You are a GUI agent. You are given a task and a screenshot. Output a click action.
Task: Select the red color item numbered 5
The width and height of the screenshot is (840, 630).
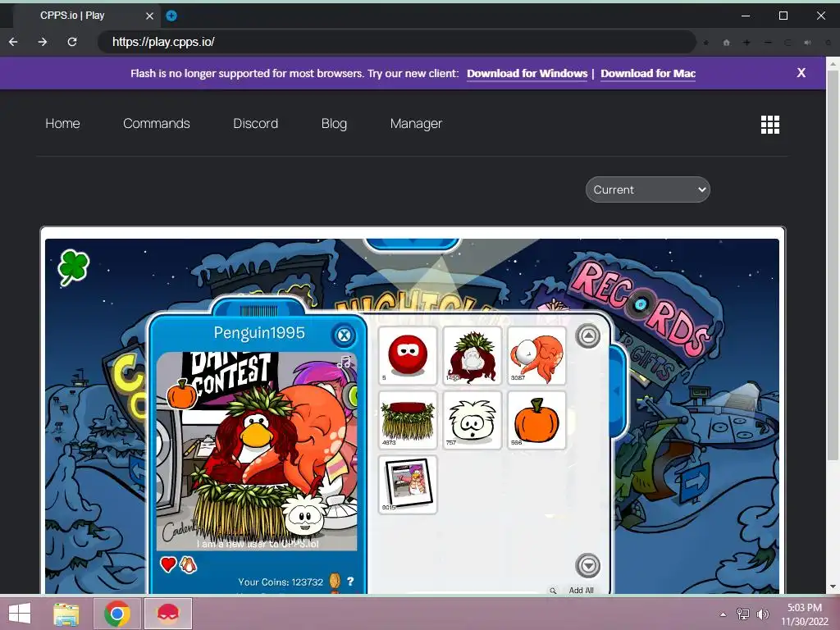408,356
